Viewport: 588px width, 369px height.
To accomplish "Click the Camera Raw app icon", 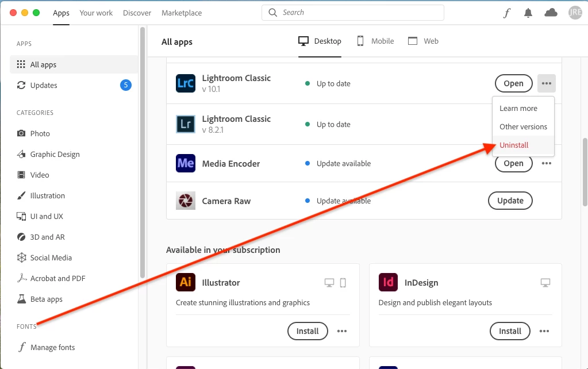I will [x=186, y=201].
